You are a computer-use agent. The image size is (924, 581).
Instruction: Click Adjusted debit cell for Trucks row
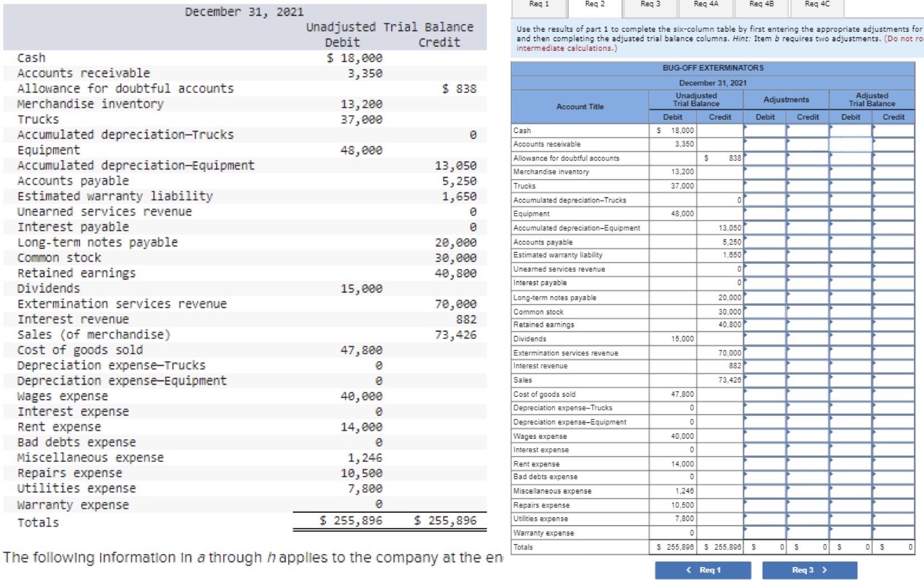point(851,186)
